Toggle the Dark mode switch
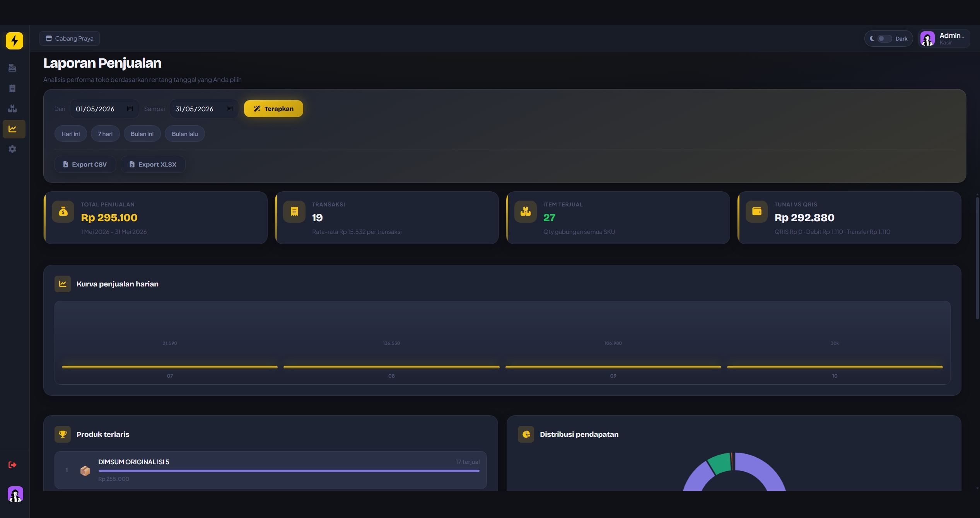Screen dimensions: 980x518 click(884, 39)
